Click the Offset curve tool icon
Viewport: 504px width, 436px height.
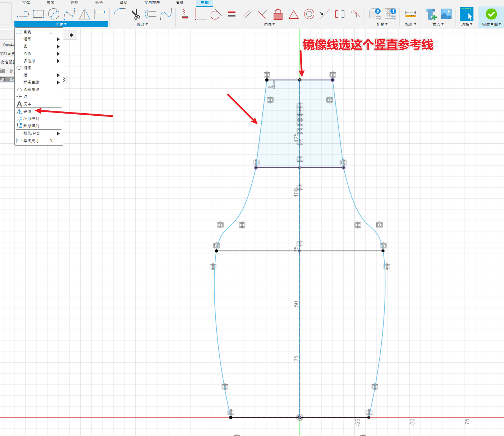click(151, 14)
